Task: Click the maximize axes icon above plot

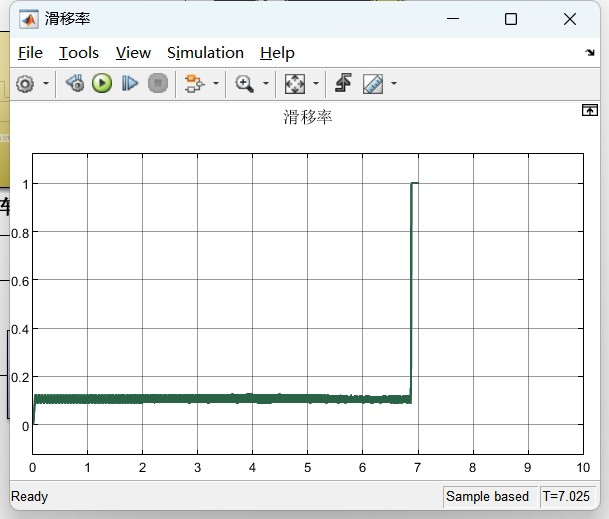Action: (590, 110)
